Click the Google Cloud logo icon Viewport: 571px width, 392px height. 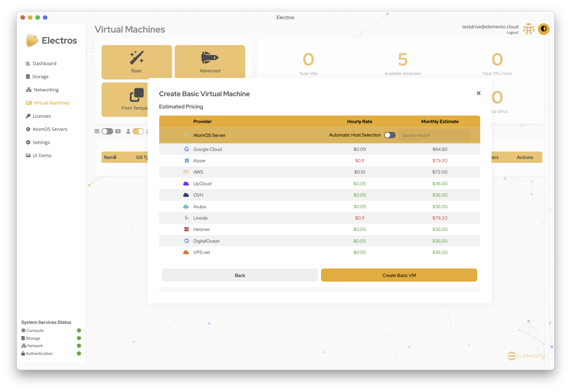[186, 149]
